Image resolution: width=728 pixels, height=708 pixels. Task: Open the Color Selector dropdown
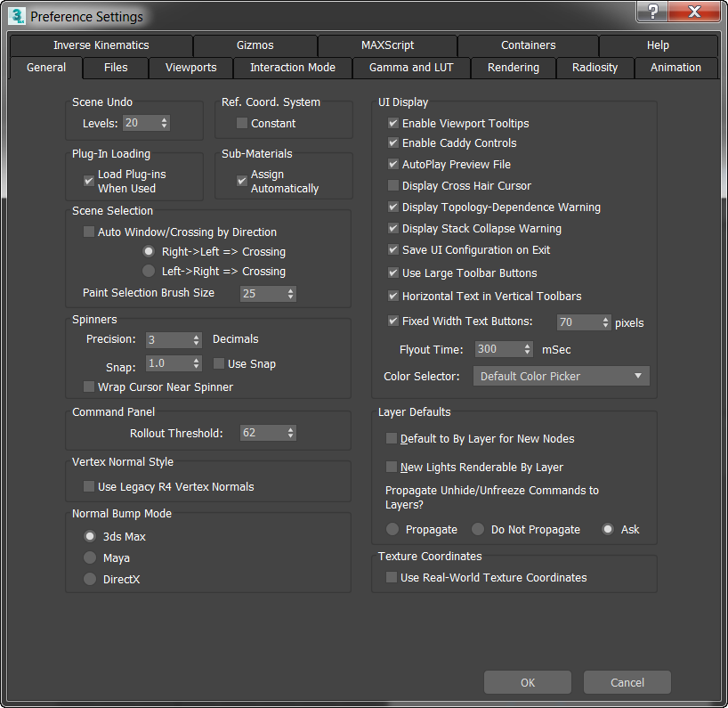click(561, 376)
